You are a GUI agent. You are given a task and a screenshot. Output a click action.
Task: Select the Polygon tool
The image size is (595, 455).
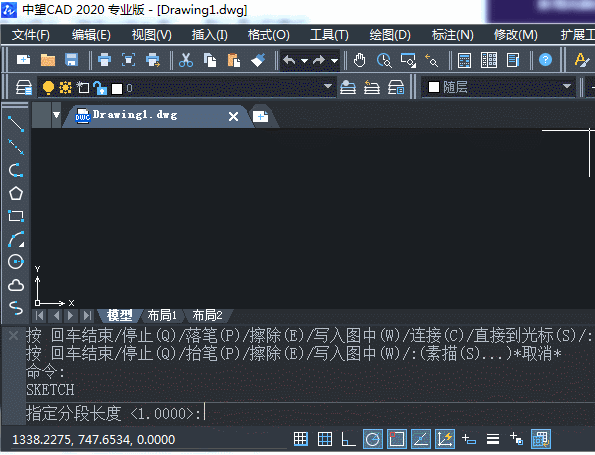coord(16,193)
